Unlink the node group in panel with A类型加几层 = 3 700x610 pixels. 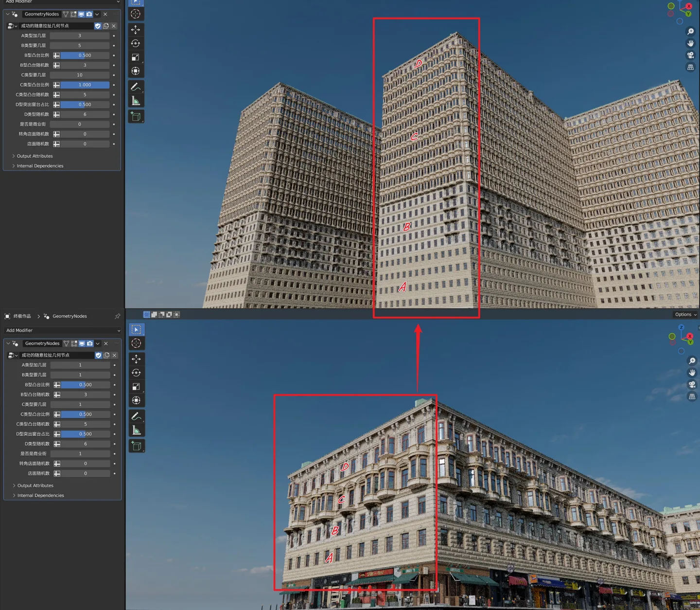(x=114, y=26)
